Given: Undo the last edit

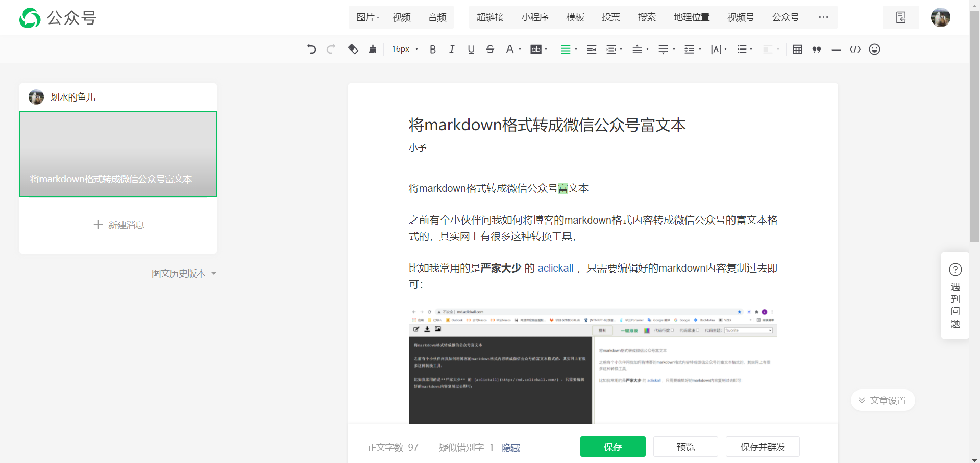Looking at the screenshot, I should 311,49.
